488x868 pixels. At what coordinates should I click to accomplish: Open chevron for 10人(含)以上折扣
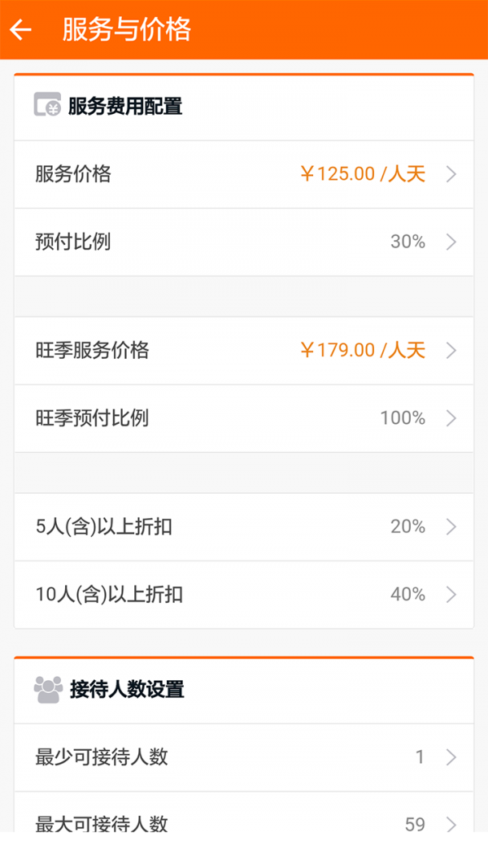(451, 595)
